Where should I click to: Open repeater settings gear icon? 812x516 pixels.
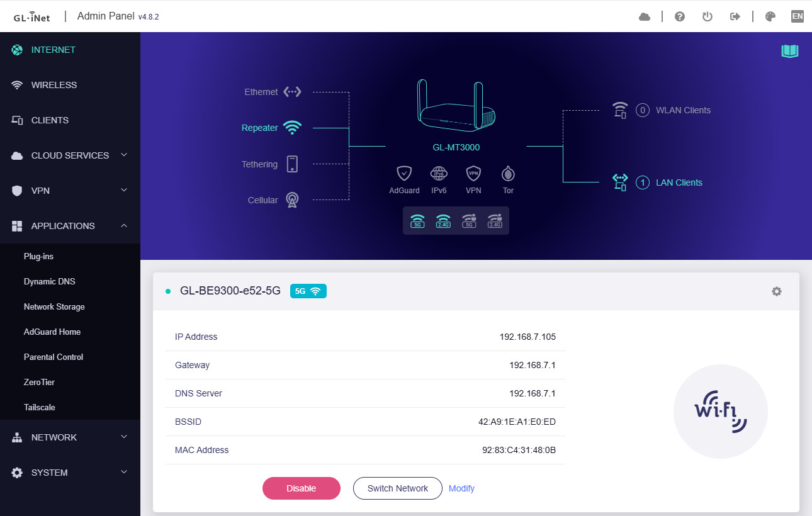pos(777,291)
